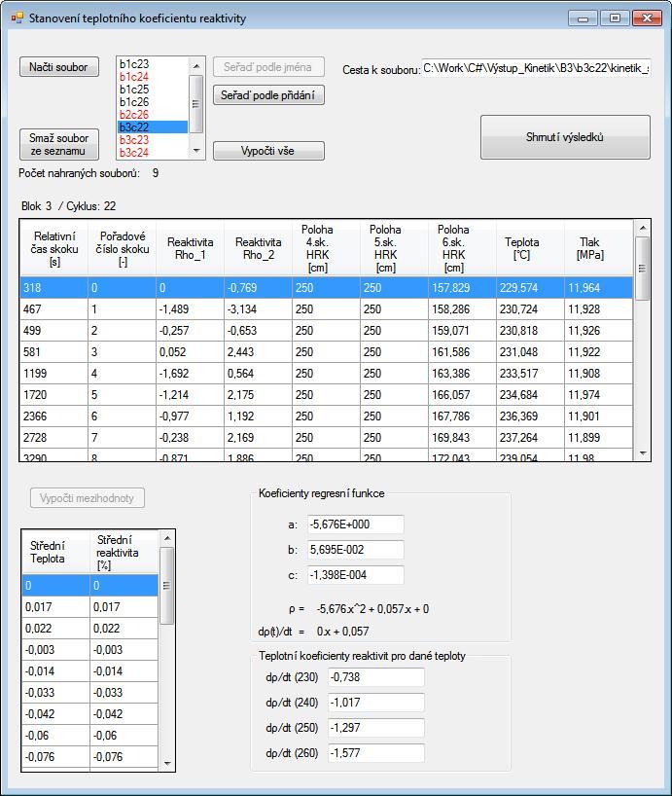
Task: Click dρ/dt (240) value field
Action: 375,703
